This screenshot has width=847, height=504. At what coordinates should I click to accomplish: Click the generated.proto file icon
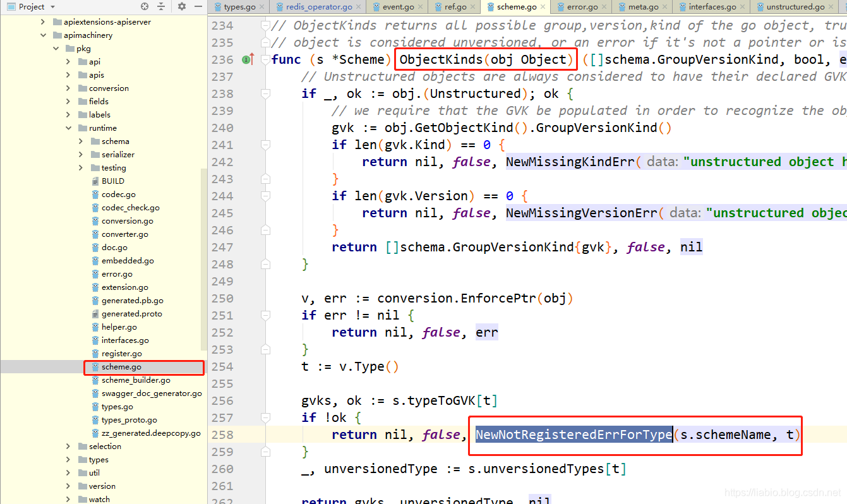pyautogui.click(x=95, y=314)
